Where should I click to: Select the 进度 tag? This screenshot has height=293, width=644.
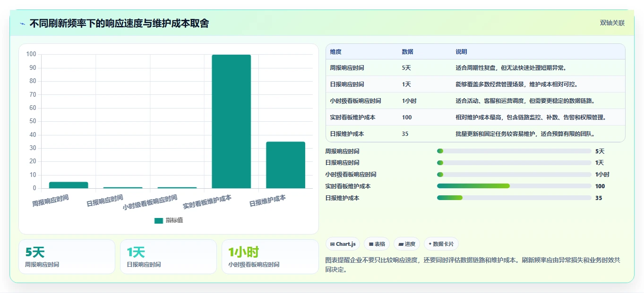point(407,244)
